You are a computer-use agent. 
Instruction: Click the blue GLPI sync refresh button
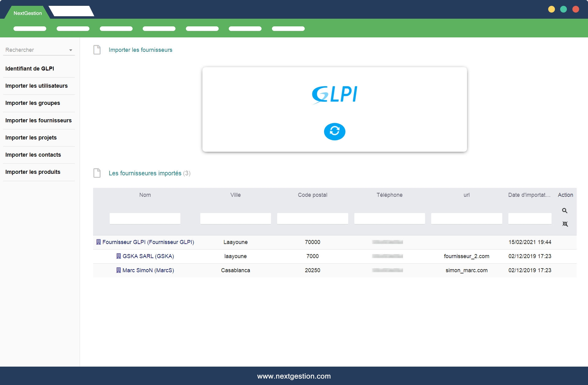[334, 132]
